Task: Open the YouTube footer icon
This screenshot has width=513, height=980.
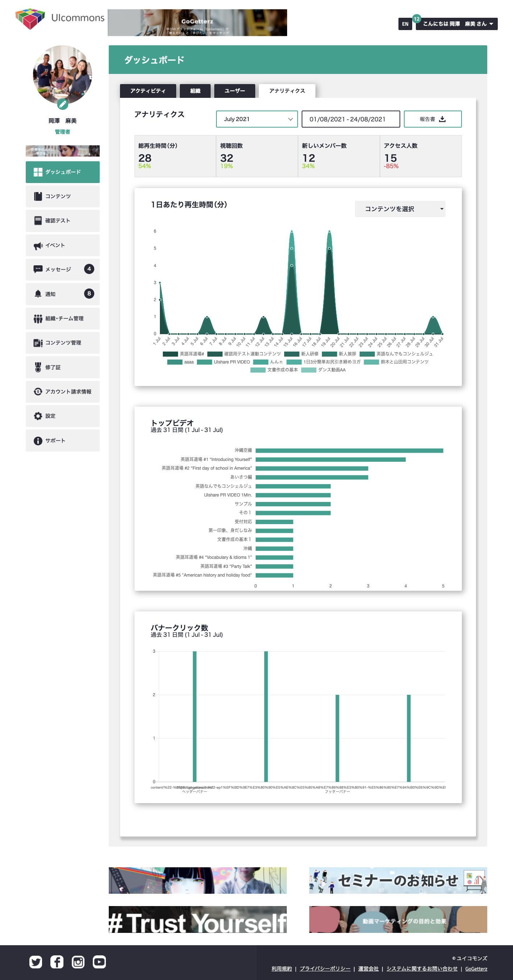Action: coord(99,962)
